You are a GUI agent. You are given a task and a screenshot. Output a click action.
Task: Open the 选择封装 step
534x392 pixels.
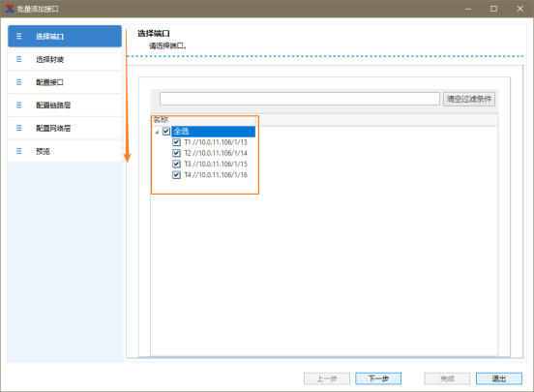point(65,59)
